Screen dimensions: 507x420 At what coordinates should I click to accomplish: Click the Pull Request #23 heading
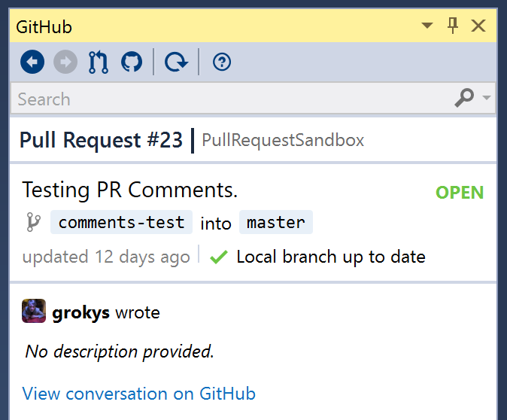coord(101,140)
